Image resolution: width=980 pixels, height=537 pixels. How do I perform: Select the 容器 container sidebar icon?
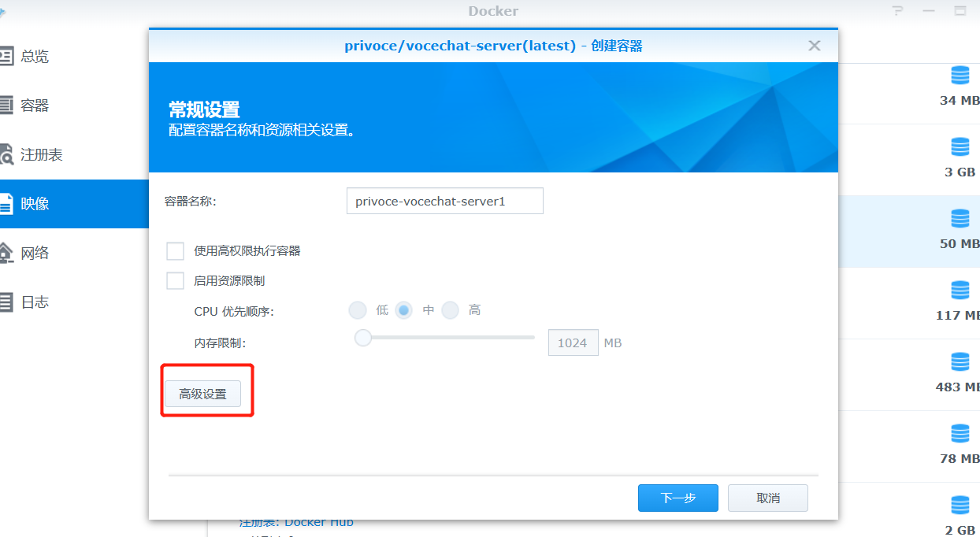click(6, 105)
